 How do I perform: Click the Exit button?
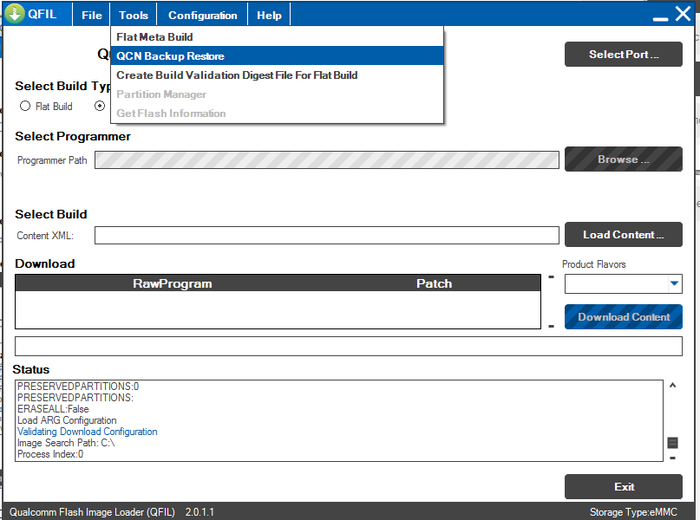623,487
